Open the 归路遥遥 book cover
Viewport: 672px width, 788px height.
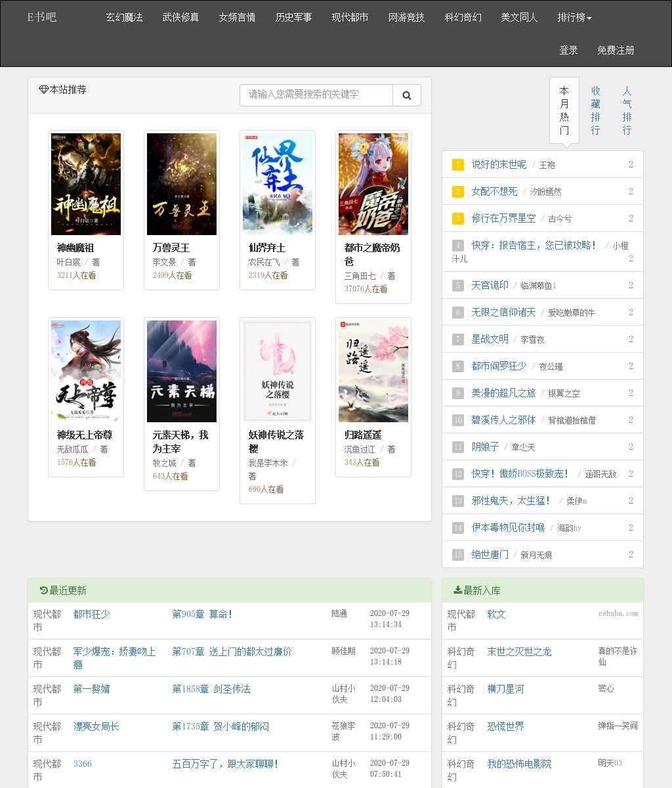click(373, 372)
